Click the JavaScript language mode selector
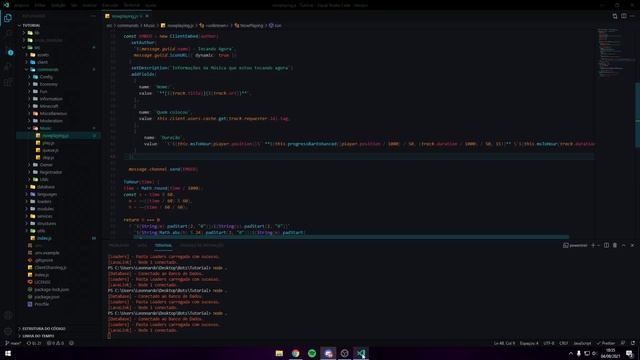Viewport: 640px width, 360px height. [x=582, y=343]
